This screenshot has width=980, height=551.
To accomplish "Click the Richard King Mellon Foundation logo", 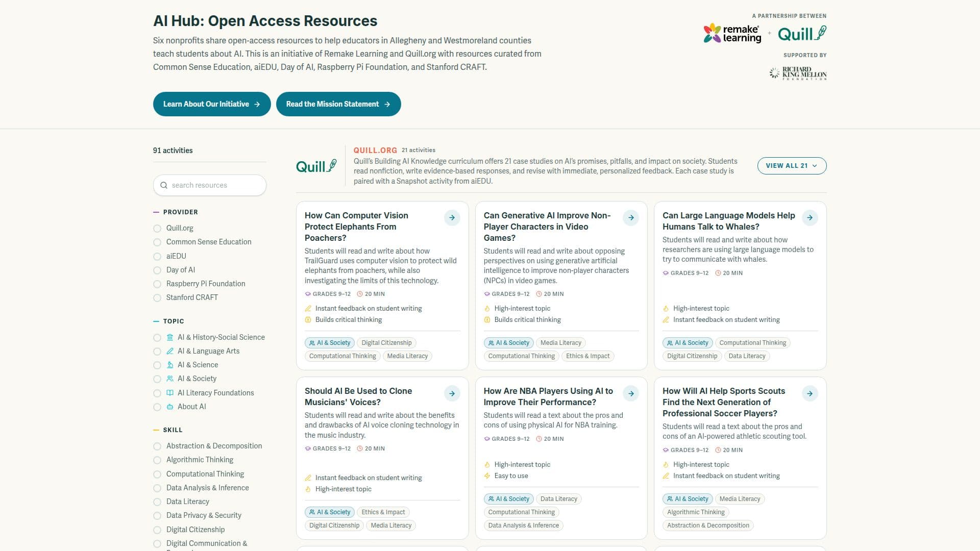I will coord(798,73).
